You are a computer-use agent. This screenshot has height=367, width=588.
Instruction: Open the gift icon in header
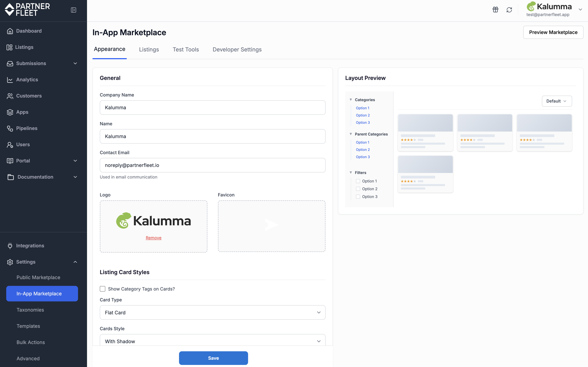[495, 10]
